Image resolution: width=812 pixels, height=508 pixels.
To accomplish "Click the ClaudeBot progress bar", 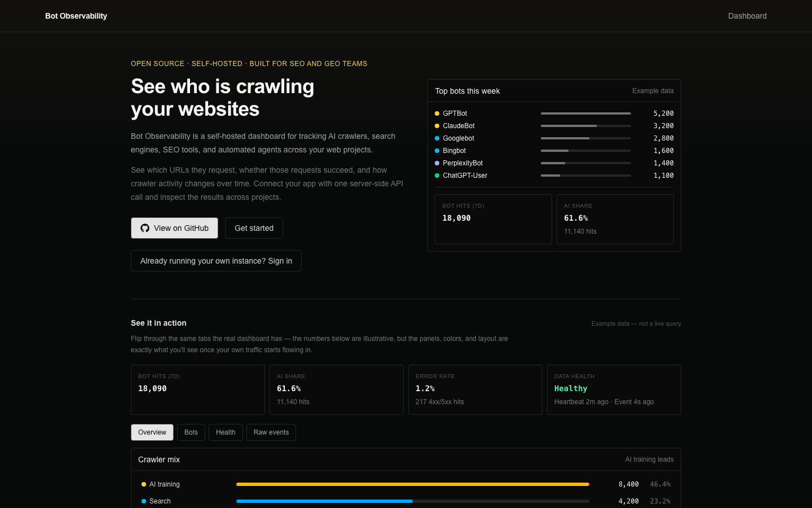I will click(586, 126).
